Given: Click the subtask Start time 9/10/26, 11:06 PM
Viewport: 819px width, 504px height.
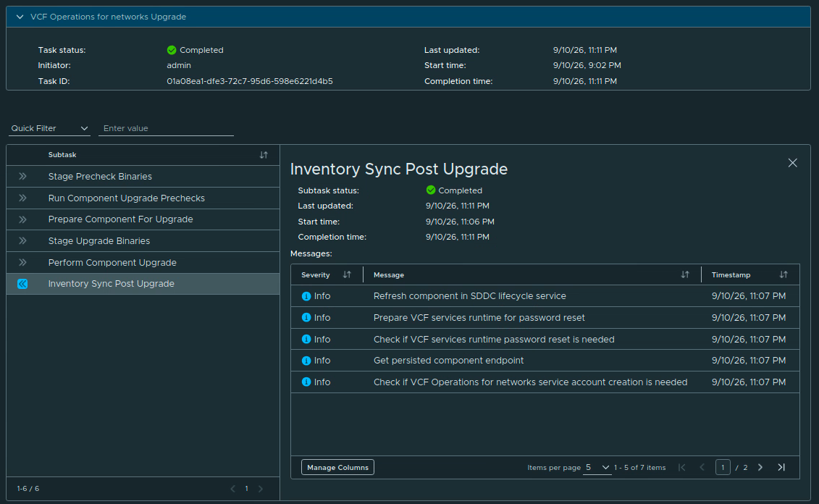Looking at the screenshot, I should [460, 222].
